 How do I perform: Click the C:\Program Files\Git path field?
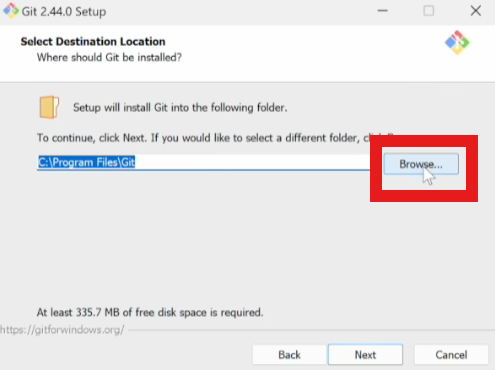coord(203,162)
